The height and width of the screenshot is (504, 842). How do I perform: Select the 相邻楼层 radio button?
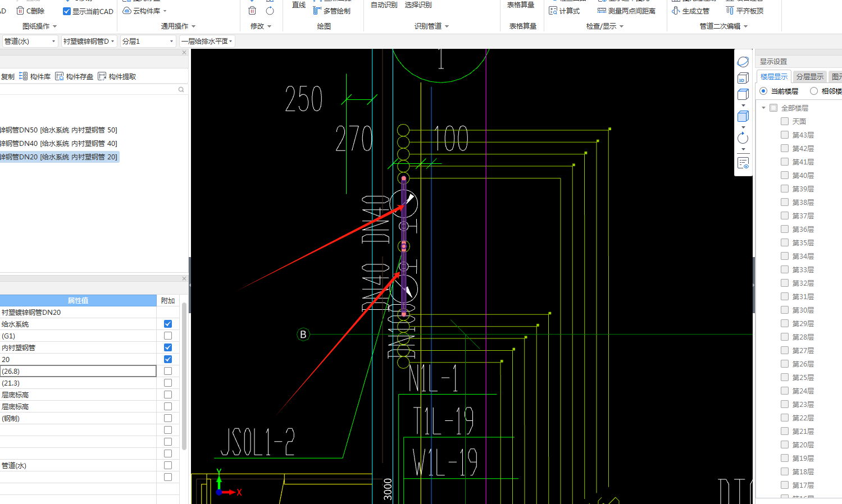click(x=814, y=91)
